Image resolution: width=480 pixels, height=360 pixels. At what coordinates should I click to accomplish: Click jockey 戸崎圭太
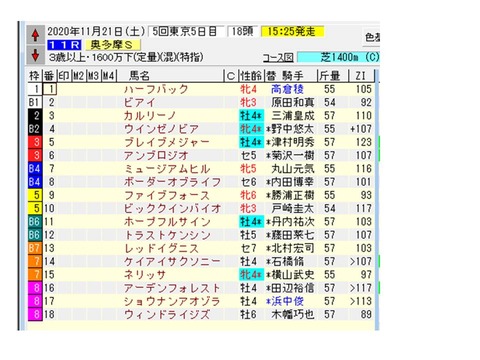pos(293,208)
